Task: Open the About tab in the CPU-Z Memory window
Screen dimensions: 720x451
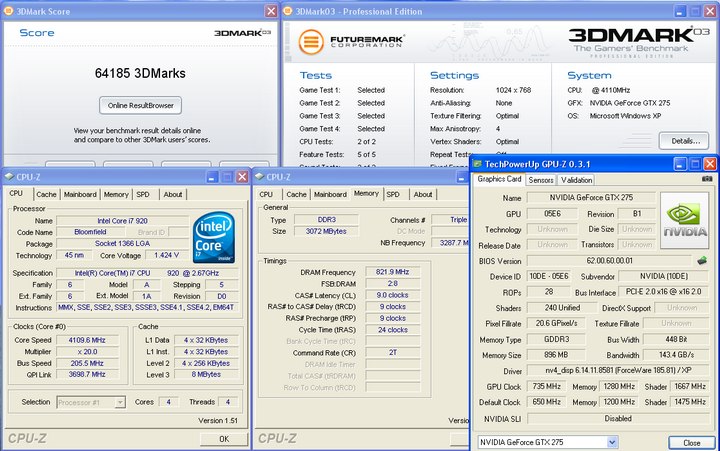Action: [x=422, y=194]
